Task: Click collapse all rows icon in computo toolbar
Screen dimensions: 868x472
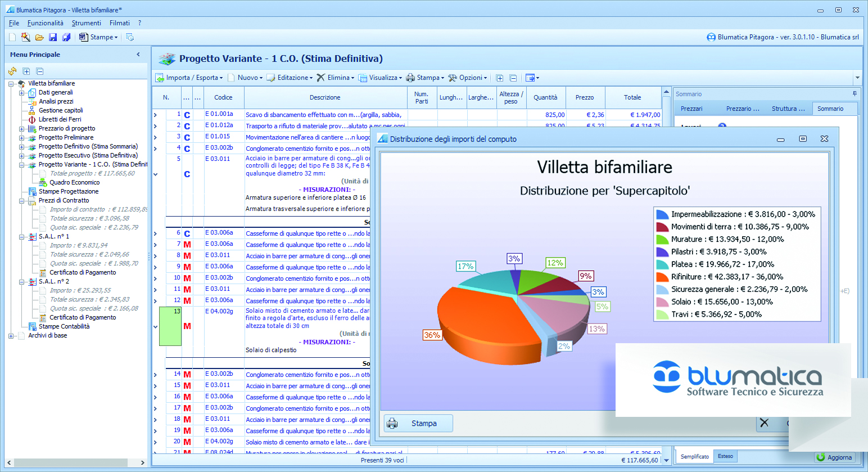Action: pyautogui.click(x=513, y=78)
